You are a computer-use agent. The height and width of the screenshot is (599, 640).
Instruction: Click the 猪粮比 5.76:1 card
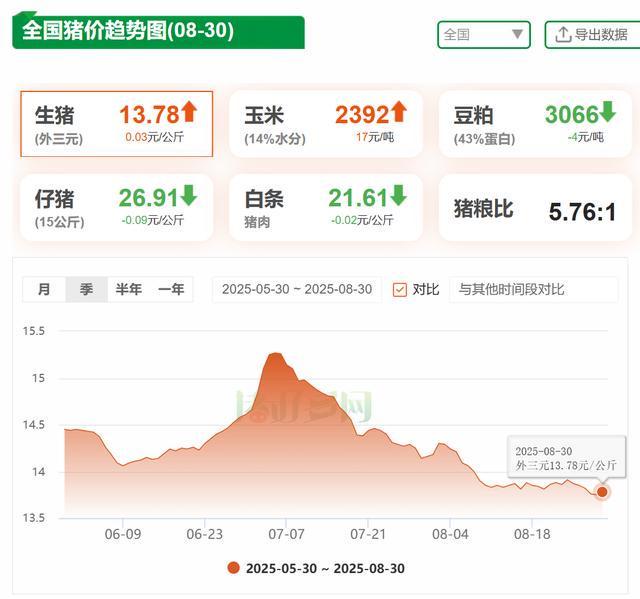[534, 209]
